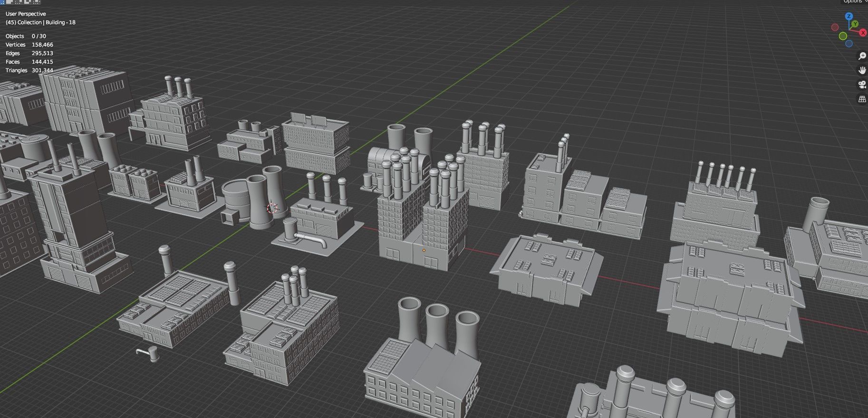This screenshot has width=868, height=418.
Task: Click the '(45) Collection | Building - 18' text
Action: [40, 22]
